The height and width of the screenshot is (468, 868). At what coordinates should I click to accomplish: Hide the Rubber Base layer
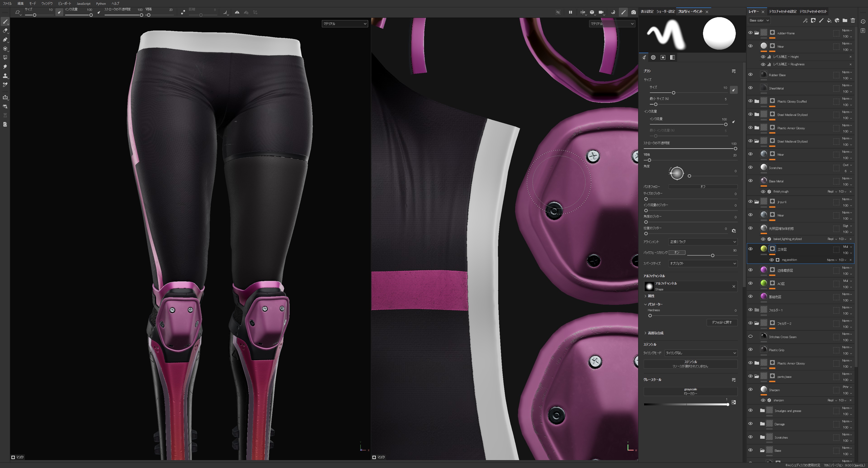[750, 75]
